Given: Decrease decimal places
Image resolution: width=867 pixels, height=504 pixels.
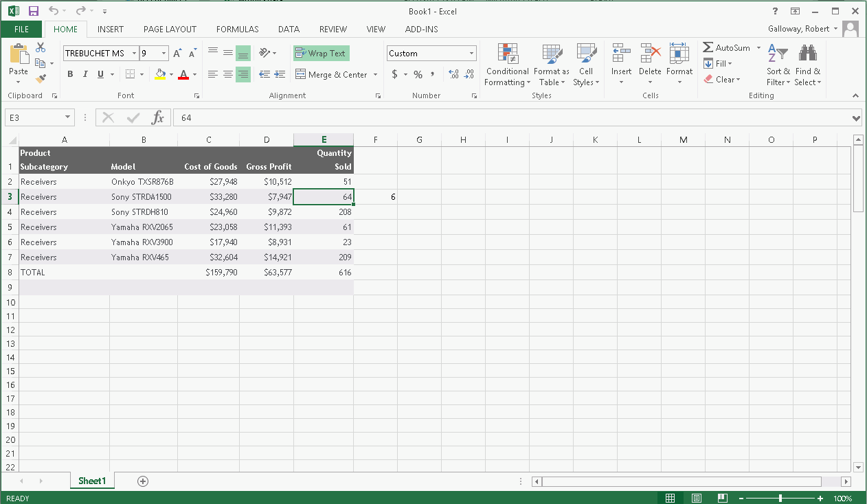Looking at the screenshot, I should 469,74.
